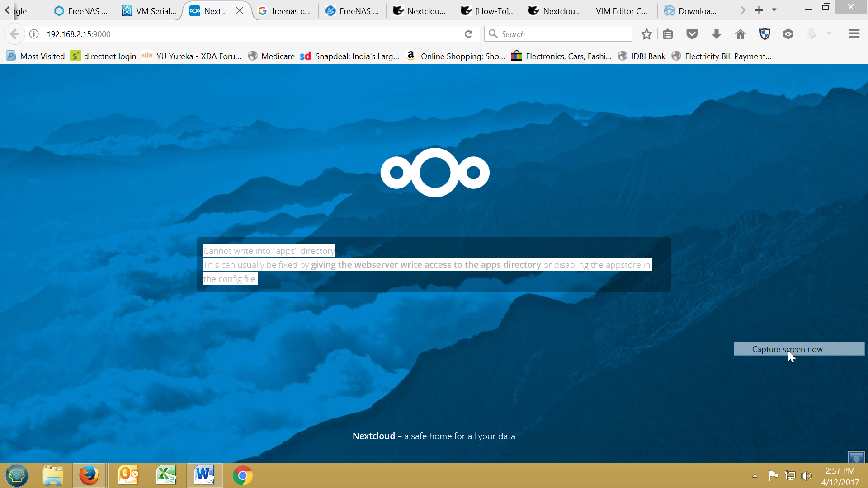The height and width of the screenshot is (488, 868).
Task: Switch to the freenas Google search tab
Action: point(285,11)
